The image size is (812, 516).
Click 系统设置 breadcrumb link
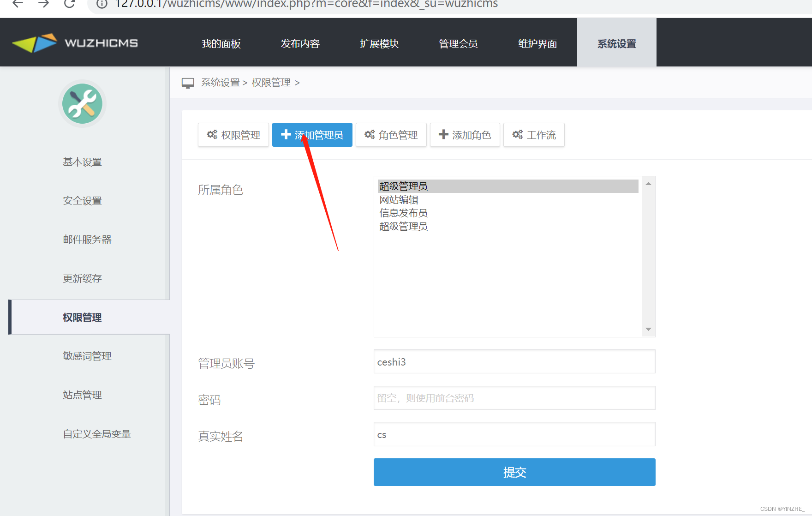pyautogui.click(x=220, y=83)
